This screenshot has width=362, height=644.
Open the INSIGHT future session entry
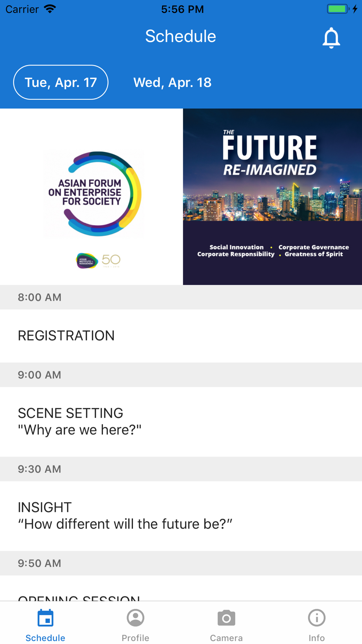coord(181,516)
